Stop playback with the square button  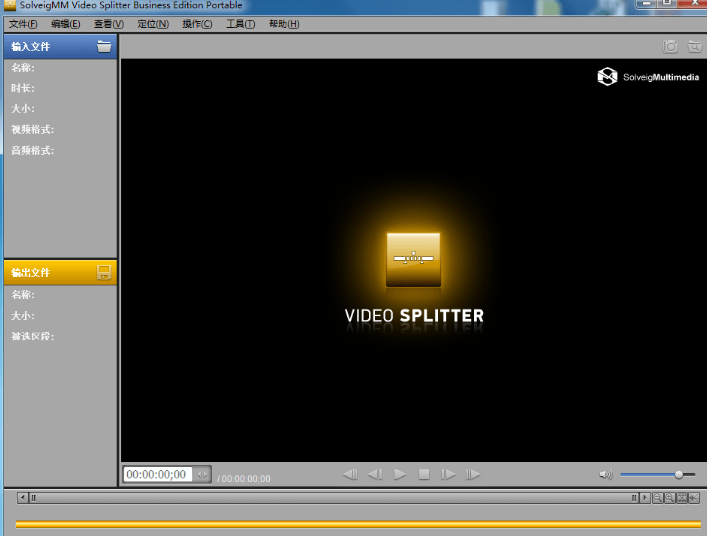[x=424, y=475]
